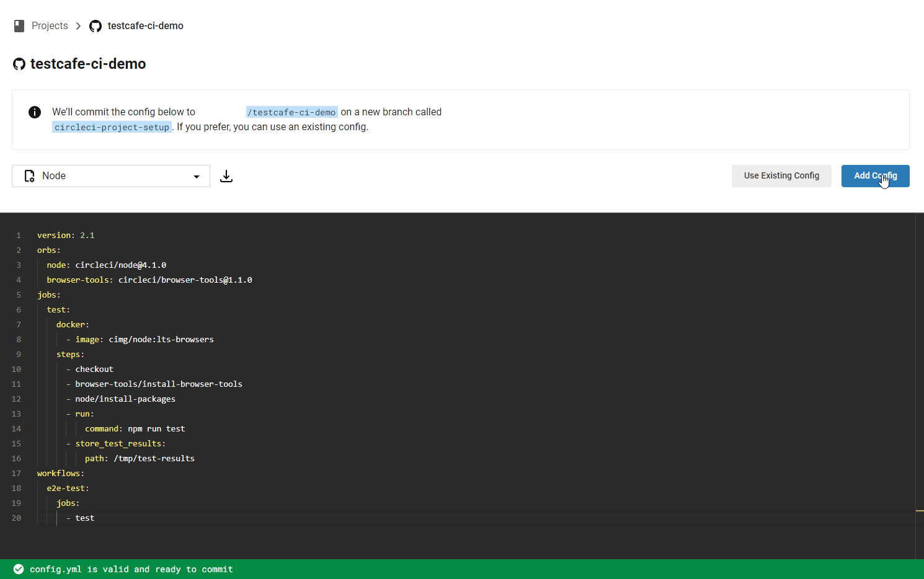Click the breadcrumb chevron separator

[78, 26]
